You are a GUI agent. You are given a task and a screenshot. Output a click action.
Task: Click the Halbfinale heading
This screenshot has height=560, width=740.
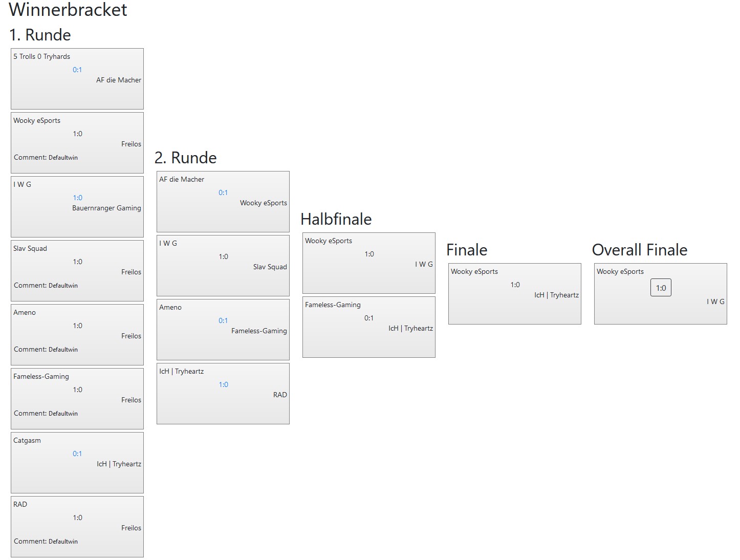(336, 219)
